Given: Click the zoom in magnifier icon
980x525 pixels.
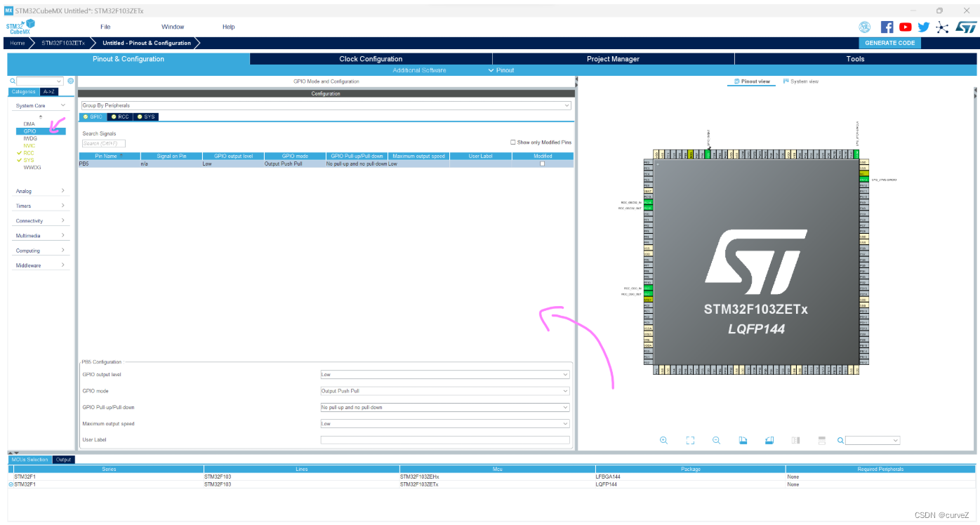Looking at the screenshot, I should click(663, 440).
